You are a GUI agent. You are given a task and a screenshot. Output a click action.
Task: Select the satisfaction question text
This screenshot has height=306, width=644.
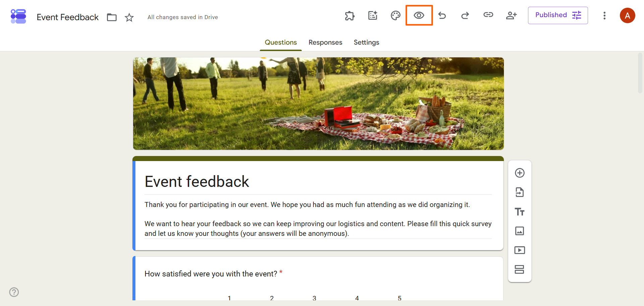pyautogui.click(x=211, y=274)
